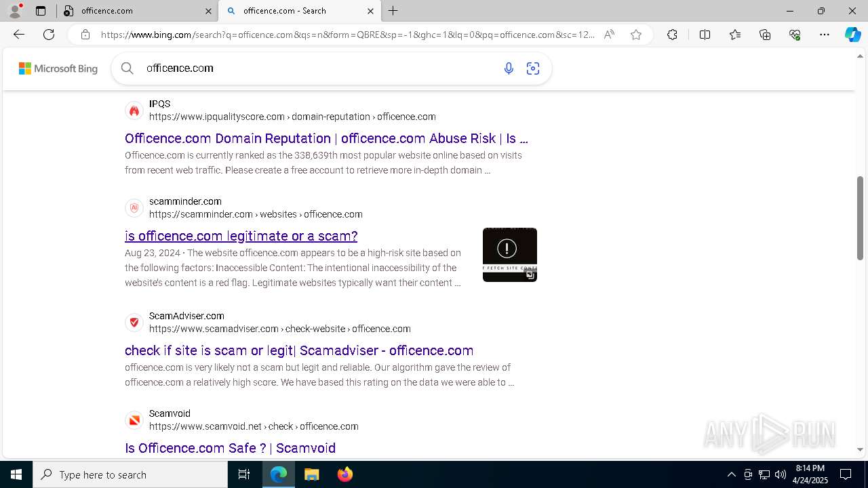Open volume control in system tray

[780, 474]
